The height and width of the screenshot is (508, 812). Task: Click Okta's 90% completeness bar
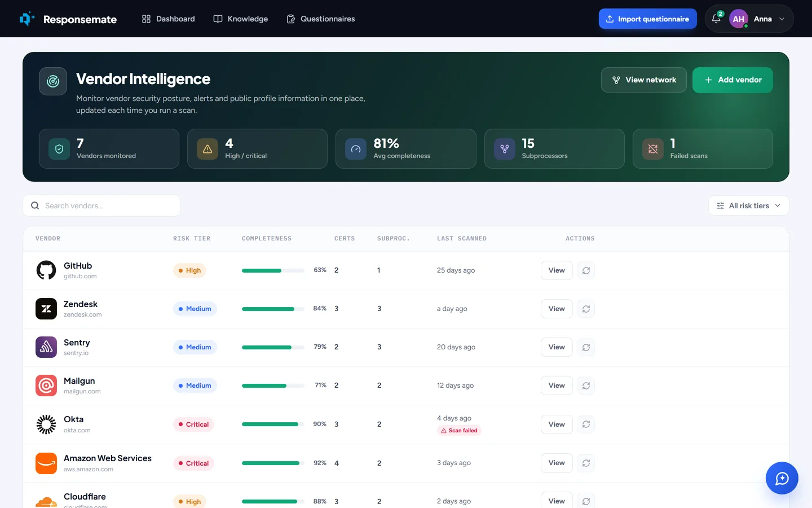point(273,424)
